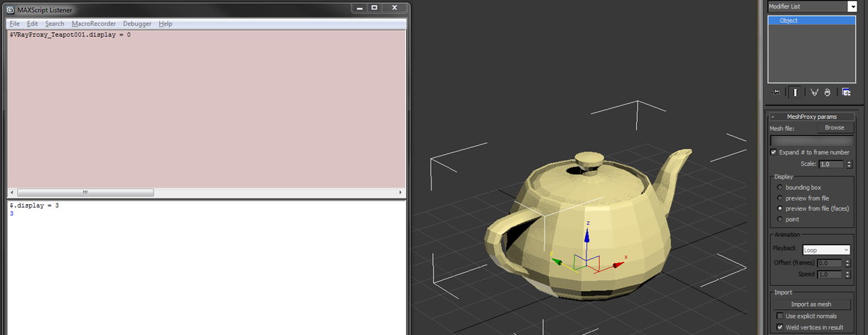Click the Offset (frames) value field
The image size is (868, 335).
[830, 263]
